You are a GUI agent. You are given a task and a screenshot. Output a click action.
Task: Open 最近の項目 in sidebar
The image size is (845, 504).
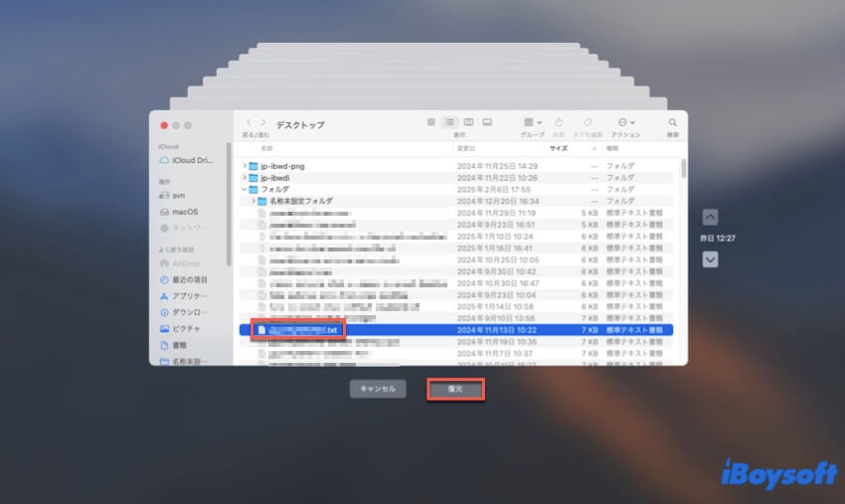[189, 280]
